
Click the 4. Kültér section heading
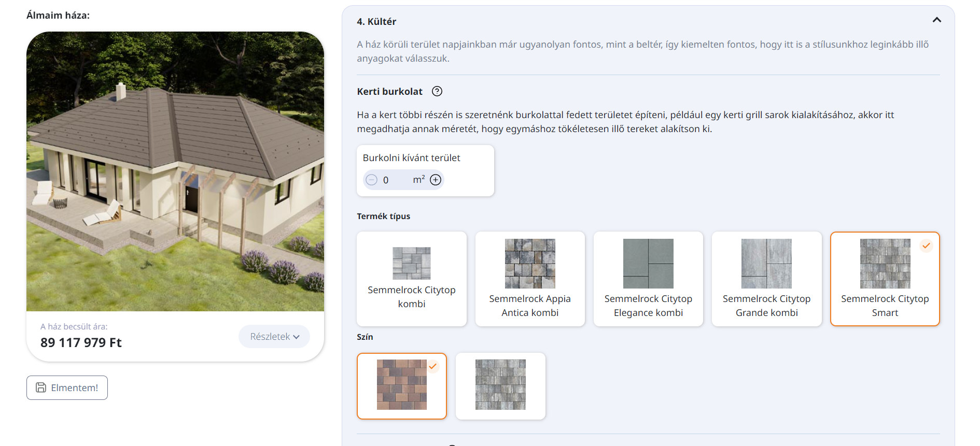pyautogui.click(x=376, y=21)
